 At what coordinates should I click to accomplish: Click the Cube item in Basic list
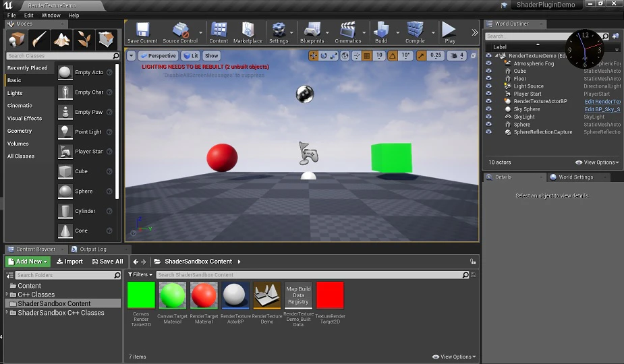(x=81, y=171)
